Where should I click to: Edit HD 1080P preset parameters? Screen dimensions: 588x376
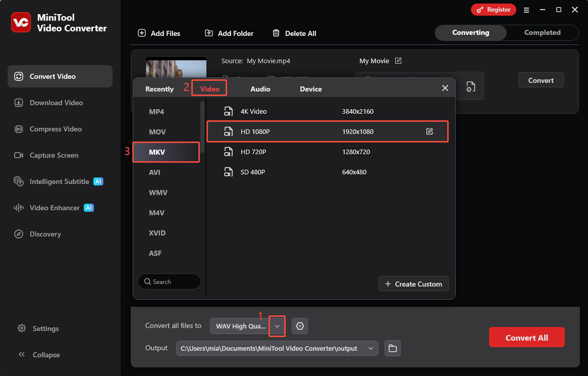[430, 131]
